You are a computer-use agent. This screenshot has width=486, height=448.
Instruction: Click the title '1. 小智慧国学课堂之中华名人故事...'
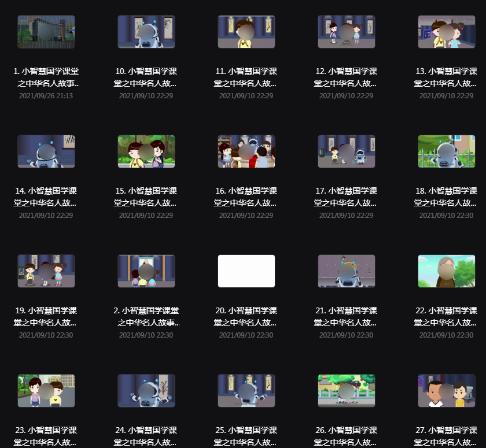[46, 77]
